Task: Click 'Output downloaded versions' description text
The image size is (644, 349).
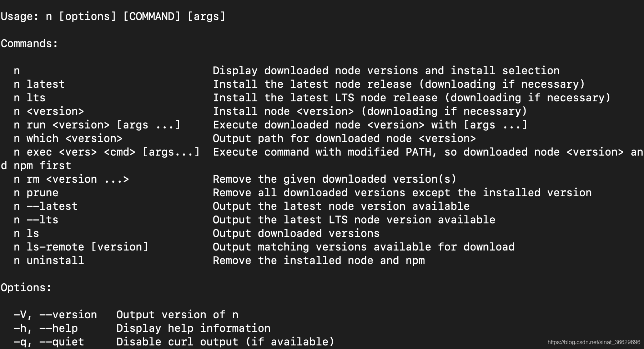Action: (296, 233)
